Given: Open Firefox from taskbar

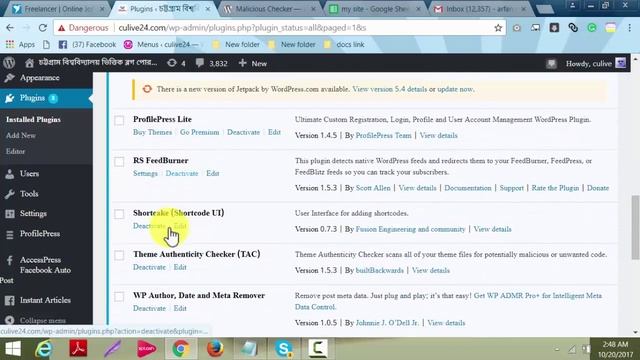Looking at the screenshot, I should pos(215,349).
